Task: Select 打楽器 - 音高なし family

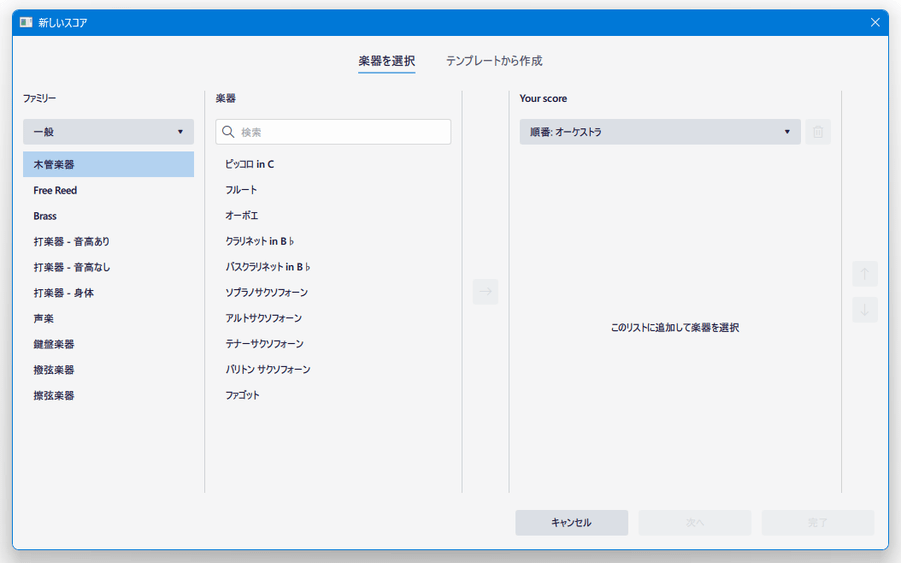Action: click(x=109, y=267)
